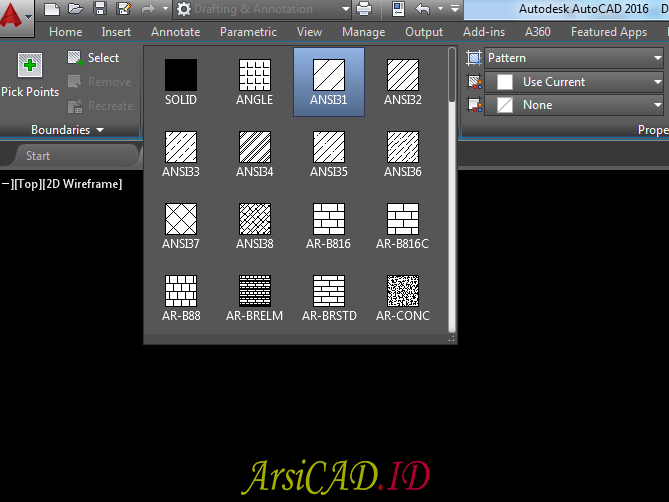The width and height of the screenshot is (669, 502).
Task: Select the AR-B816C brick pattern
Action: [403, 226]
